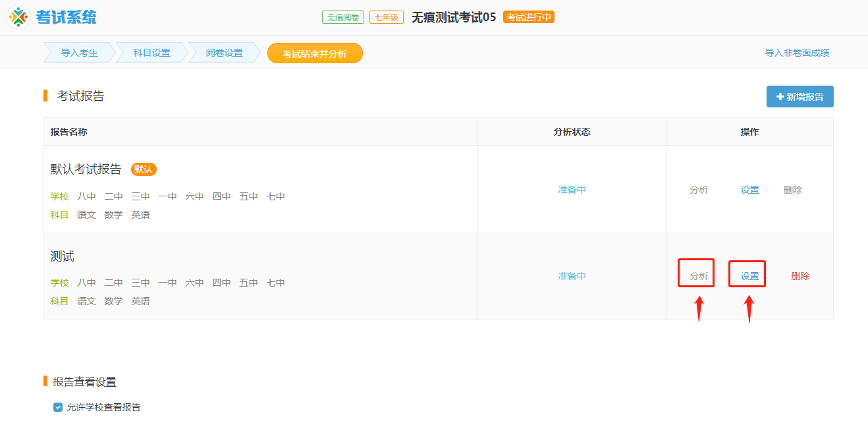Click 三中 in the 默认考试报告 row
This screenshot has height=423, width=868.
coord(141,196)
